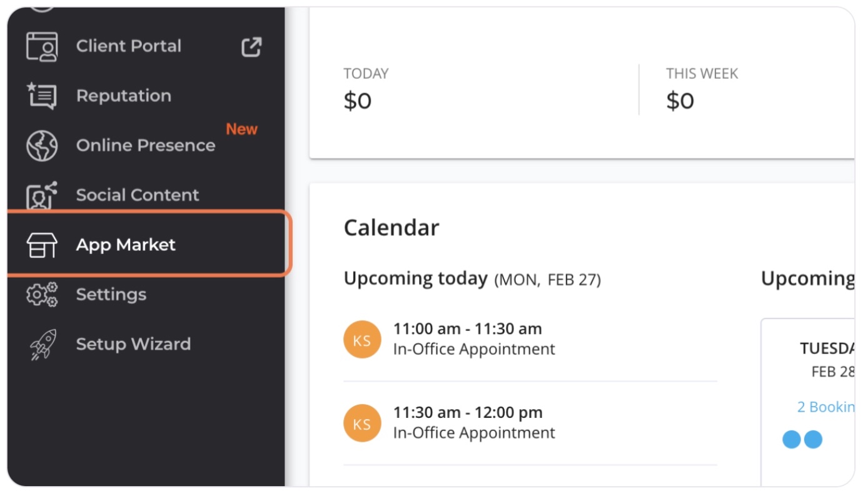Image resolution: width=868 pixels, height=493 pixels.
Task: Click the New badge on Online Presence
Action: click(x=241, y=130)
